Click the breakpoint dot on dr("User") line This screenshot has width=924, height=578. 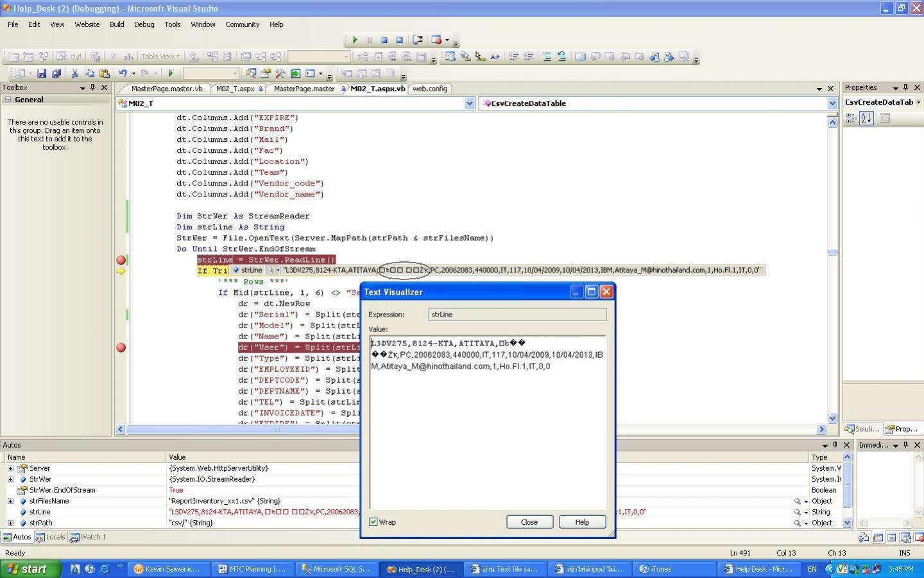(121, 347)
